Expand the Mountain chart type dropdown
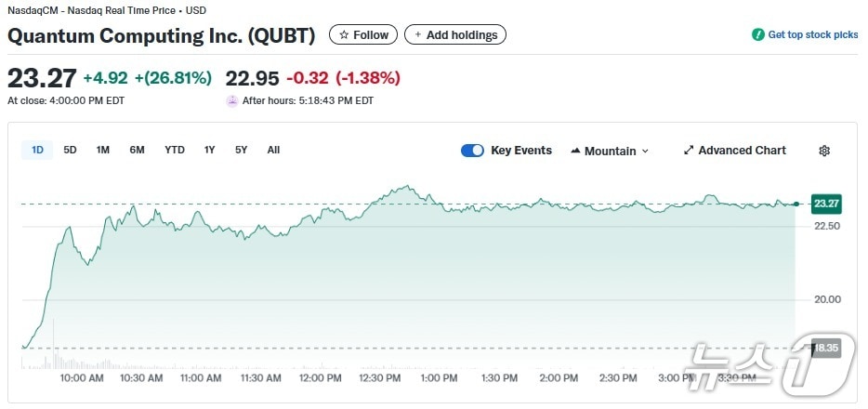Image resolution: width=868 pixels, height=409 pixels. 645,152
